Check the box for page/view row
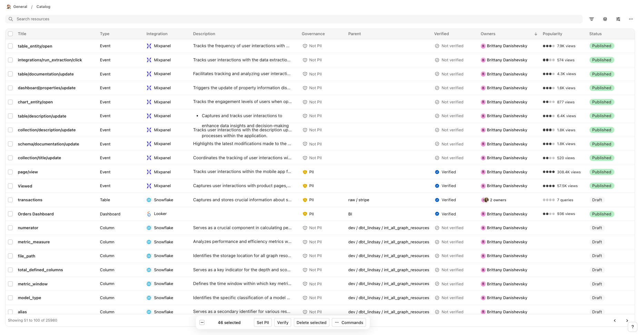 click(10, 172)
